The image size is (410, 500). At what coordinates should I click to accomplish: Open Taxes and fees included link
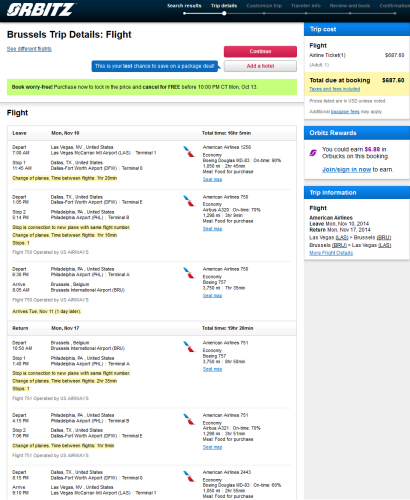pos(335,89)
